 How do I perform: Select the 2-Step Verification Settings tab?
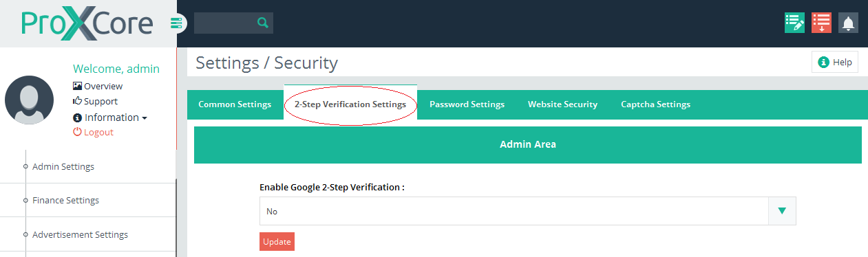(x=350, y=104)
